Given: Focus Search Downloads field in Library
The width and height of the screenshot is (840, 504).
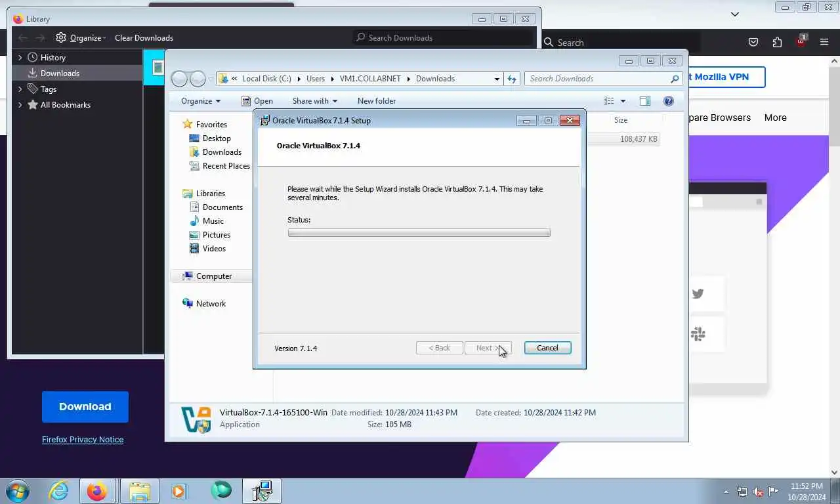Looking at the screenshot, I should point(443,38).
